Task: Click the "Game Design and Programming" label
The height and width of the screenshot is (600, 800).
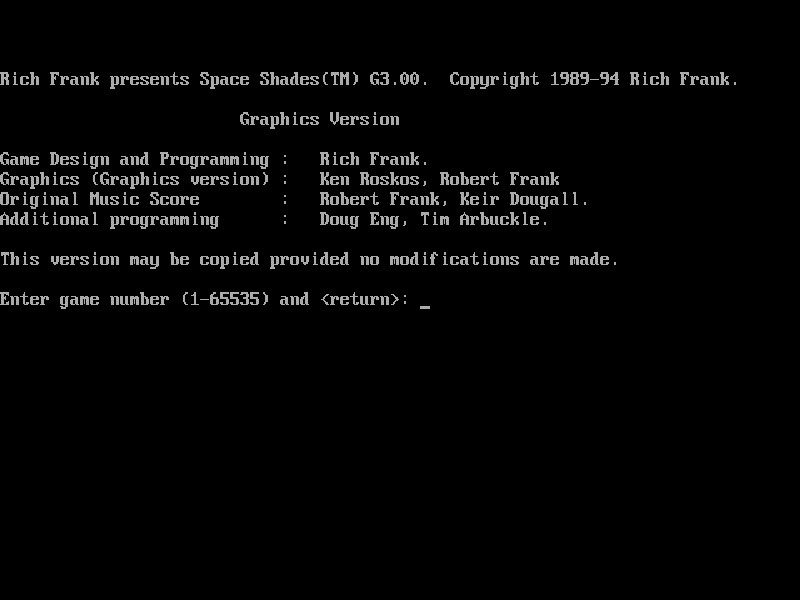Action: pos(134,159)
